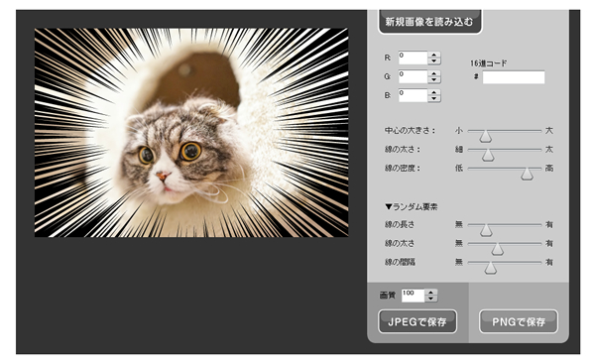Click the random 線の太さ slider handle under ランダム要素
The image size is (595, 364).
pyautogui.click(x=497, y=249)
